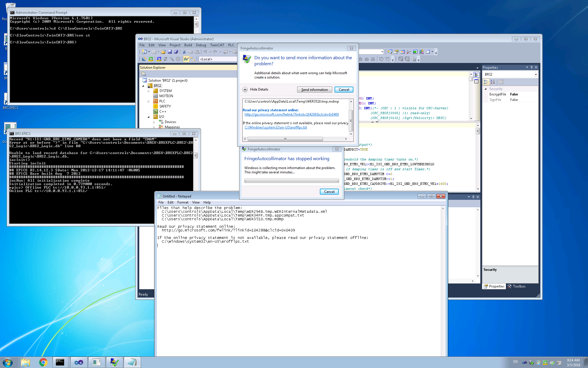This screenshot has width=588, height=368.
Task: Click scrollbar thumb in BRS EPICS console
Action: [196, 156]
